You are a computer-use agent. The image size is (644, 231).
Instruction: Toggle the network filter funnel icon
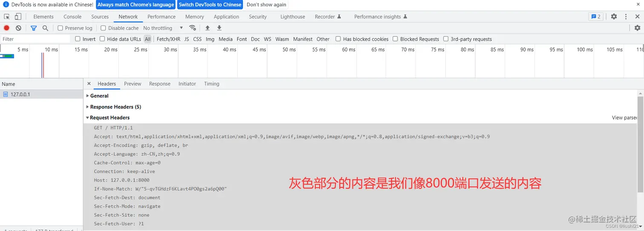pos(34,28)
